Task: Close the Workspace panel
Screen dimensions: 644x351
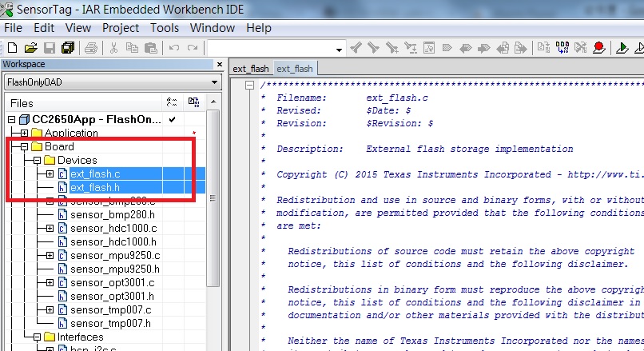Action: coord(219,64)
